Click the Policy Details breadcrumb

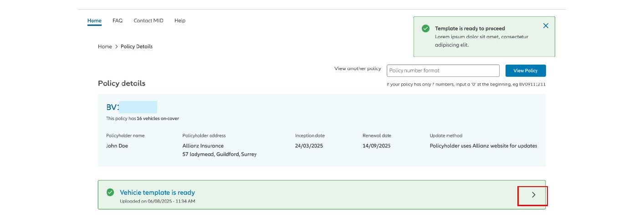coord(137,46)
